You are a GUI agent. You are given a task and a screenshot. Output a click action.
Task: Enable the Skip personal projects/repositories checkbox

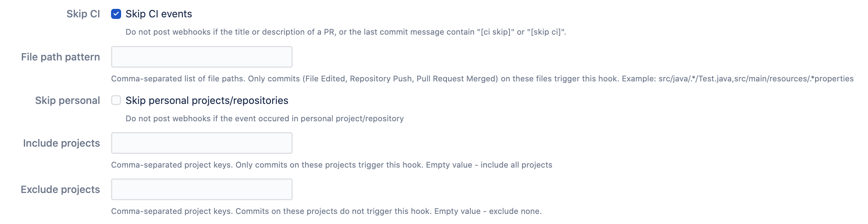116,100
